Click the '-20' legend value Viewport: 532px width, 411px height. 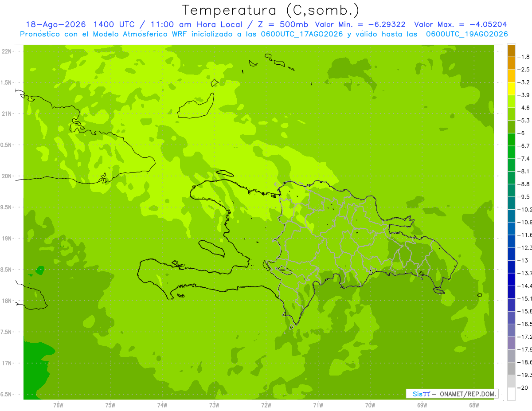[524, 388]
